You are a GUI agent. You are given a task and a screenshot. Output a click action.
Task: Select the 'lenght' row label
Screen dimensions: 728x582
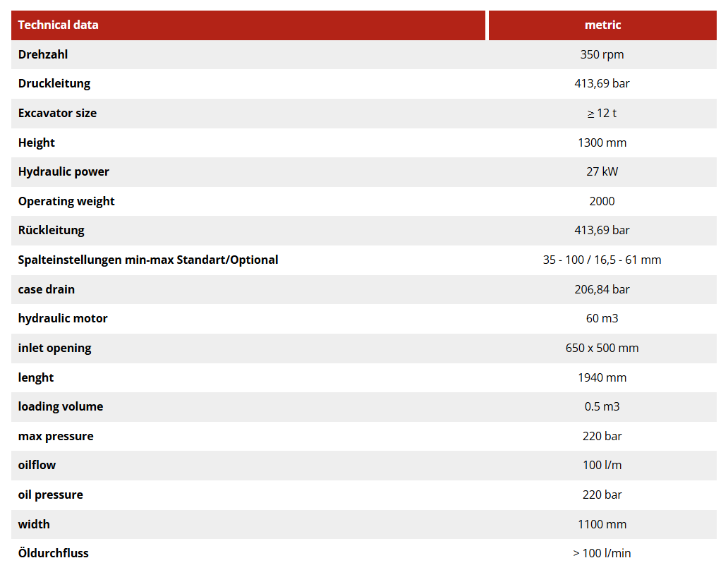(x=36, y=377)
